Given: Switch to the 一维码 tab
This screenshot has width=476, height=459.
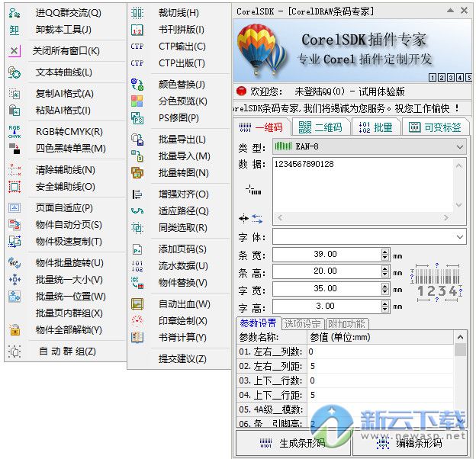Looking at the screenshot, I should (x=261, y=127).
